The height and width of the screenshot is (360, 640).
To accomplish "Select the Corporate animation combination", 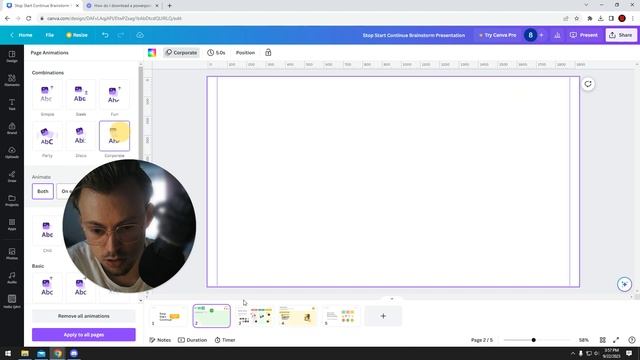I will pyautogui.click(x=114, y=136).
